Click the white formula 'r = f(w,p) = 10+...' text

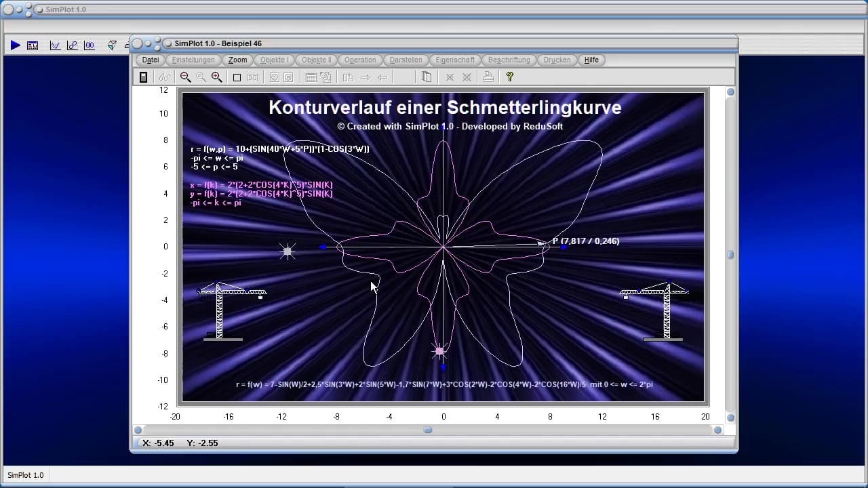[x=280, y=149]
